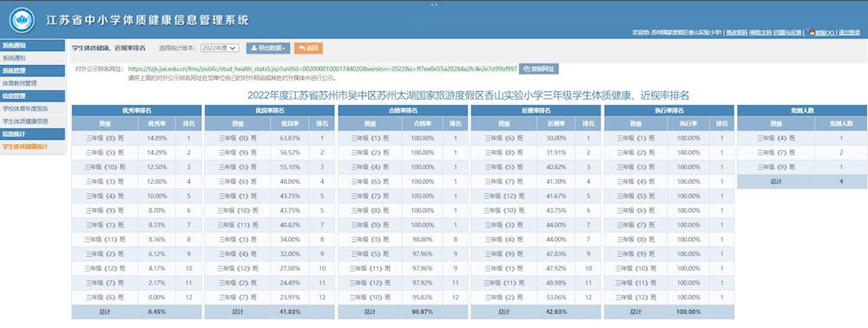Click the 23.91% good rate cell
Screen dimensions: 868x328
(290, 298)
